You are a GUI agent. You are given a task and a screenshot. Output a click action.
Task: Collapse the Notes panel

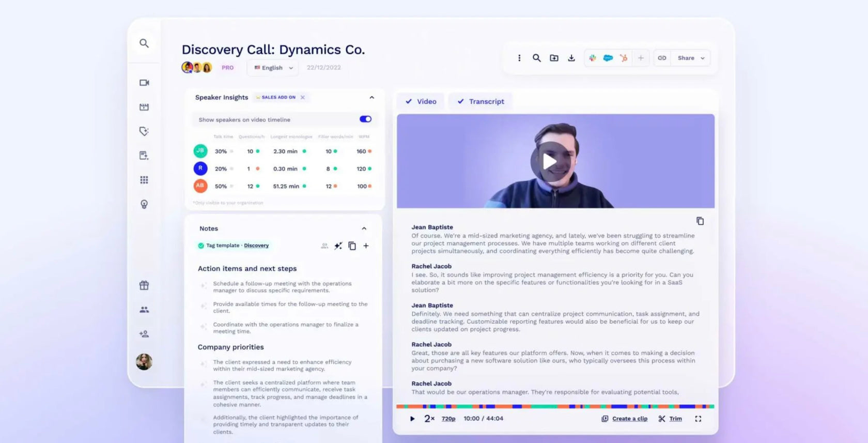364,228
